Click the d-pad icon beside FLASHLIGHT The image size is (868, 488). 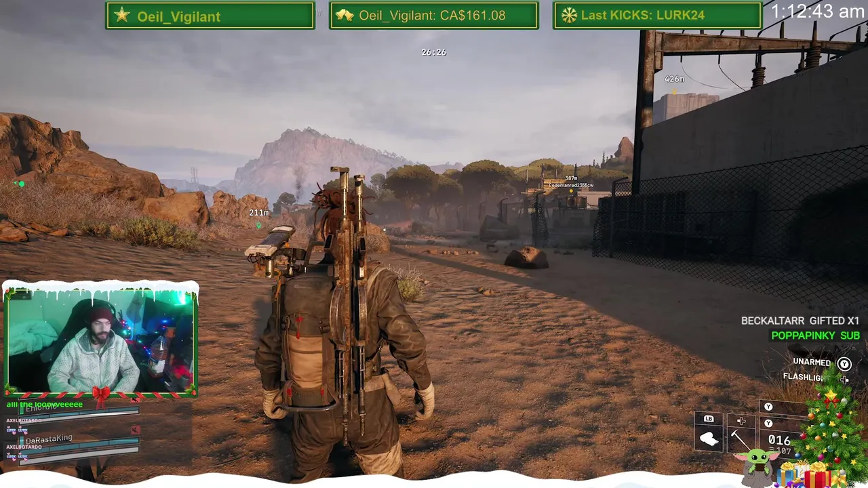pyautogui.click(x=844, y=380)
